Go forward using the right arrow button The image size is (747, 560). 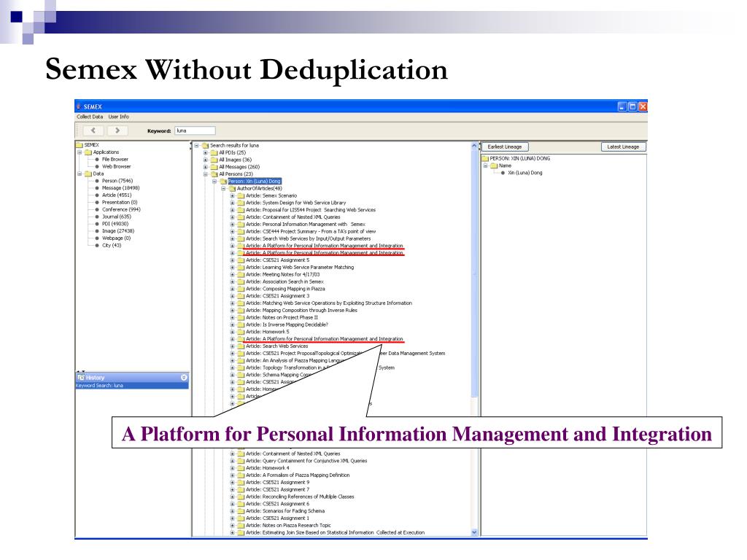pyautogui.click(x=117, y=131)
